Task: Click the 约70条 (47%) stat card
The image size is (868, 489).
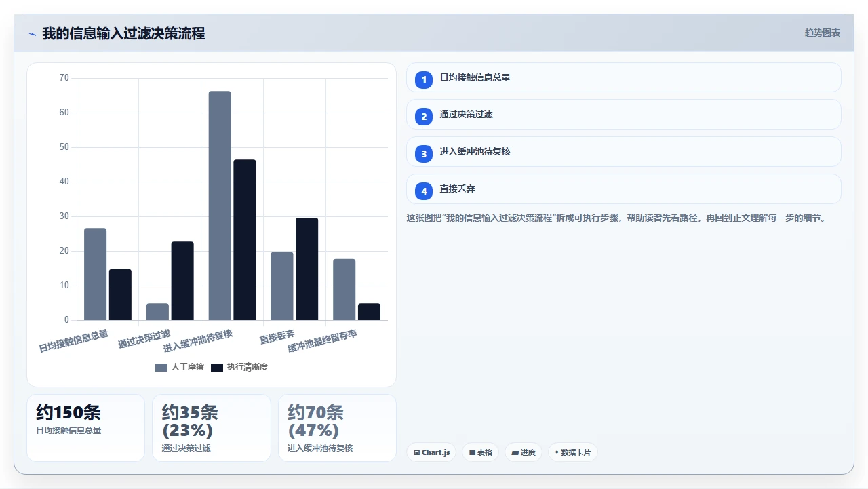Action: [337, 428]
